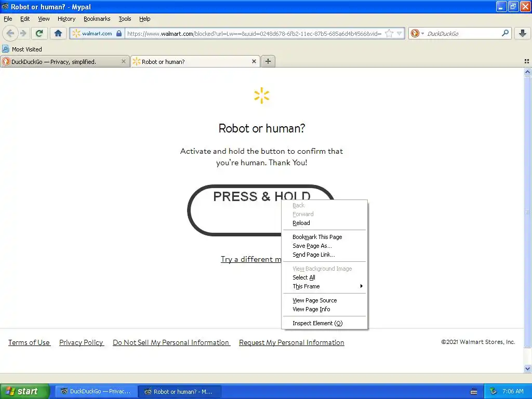Open the downloads arrow button
This screenshot has height=399, width=532.
pos(523,33)
